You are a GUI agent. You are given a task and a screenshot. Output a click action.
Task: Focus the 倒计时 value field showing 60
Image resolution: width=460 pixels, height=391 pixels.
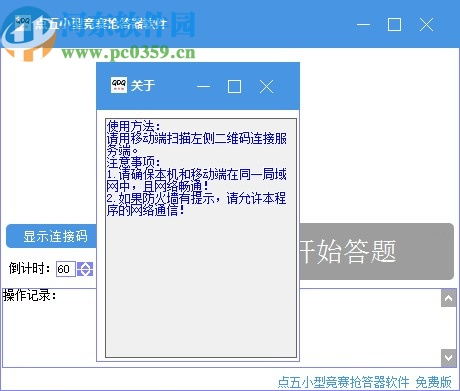point(66,269)
